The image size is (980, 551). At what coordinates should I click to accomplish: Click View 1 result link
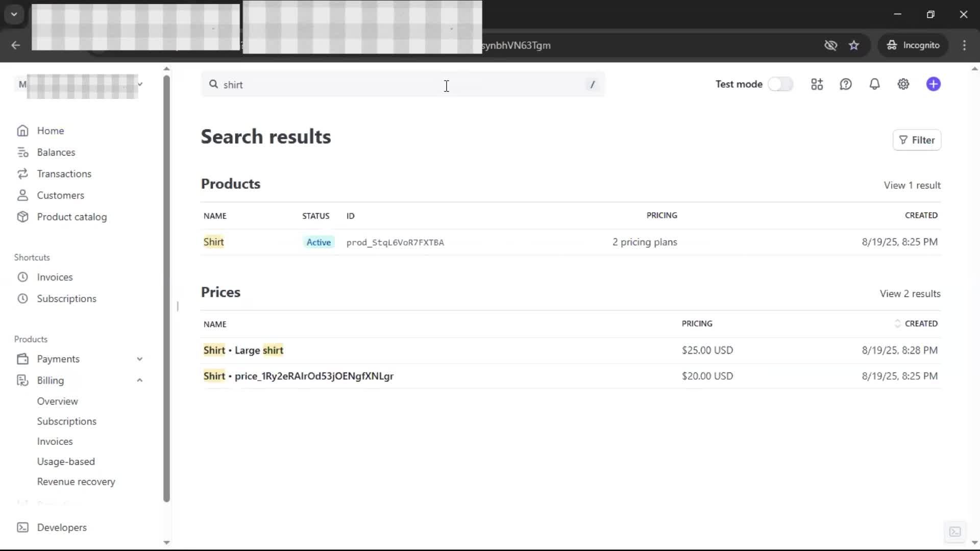[x=912, y=185]
